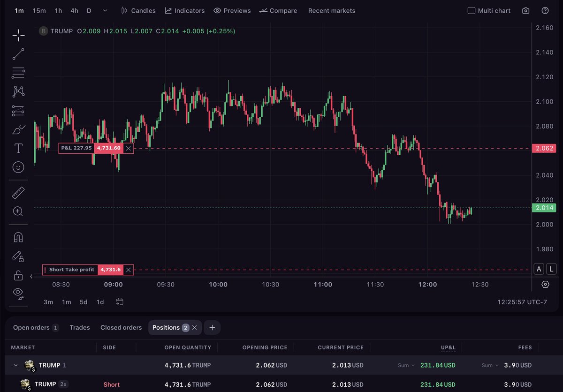Screen dimensions: 563x392
Task: Click the Short Take profit order label
Action: (72, 270)
